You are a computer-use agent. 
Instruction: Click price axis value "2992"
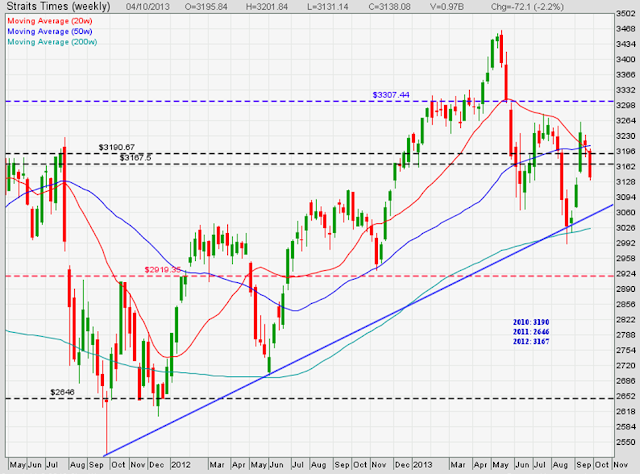625,243
